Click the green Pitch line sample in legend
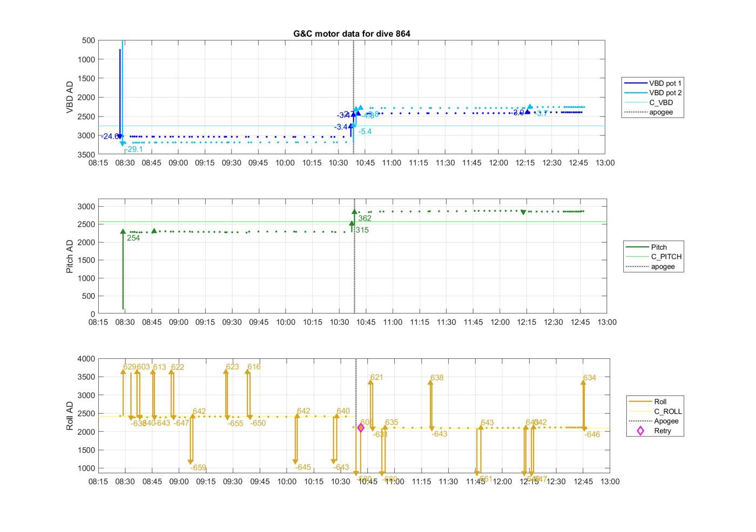The image size is (756, 532). point(637,247)
